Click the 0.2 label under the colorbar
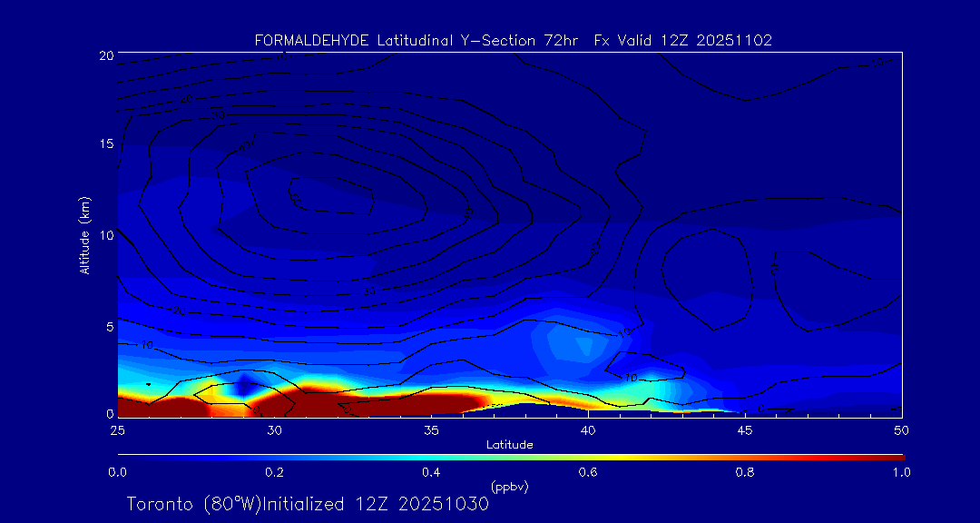 [x=274, y=472]
